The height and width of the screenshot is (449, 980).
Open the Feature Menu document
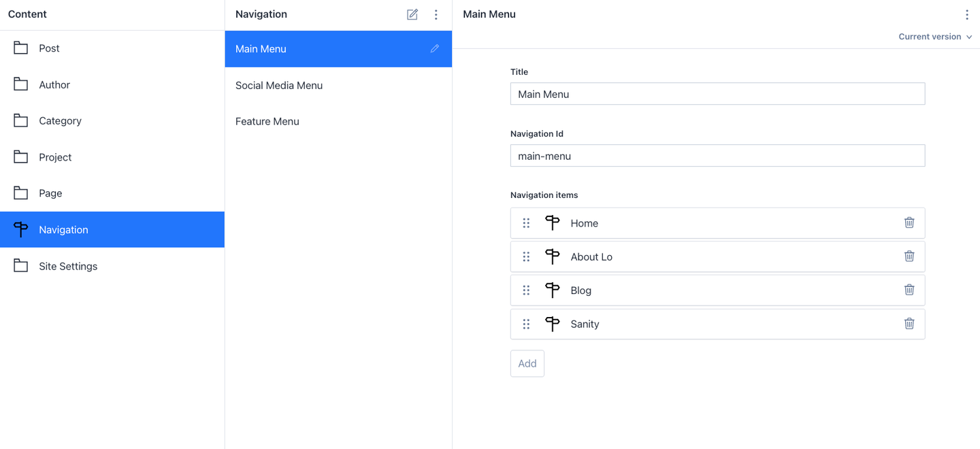pos(267,121)
